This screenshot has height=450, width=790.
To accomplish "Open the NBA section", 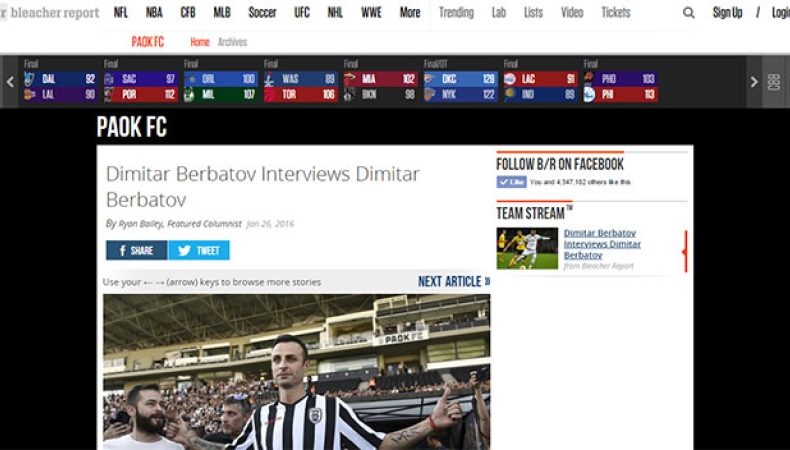I will point(154,13).
